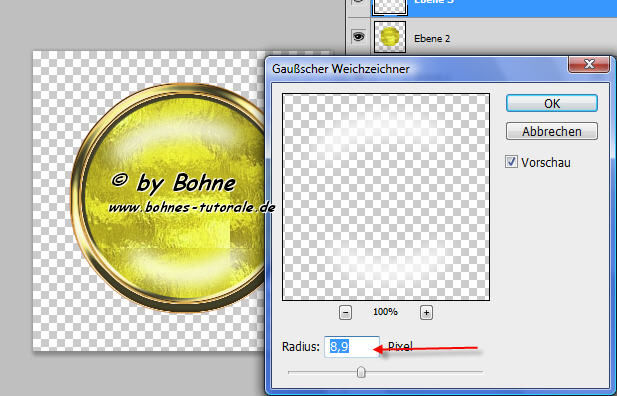Zoom out the blur preview with minus
Screen dimensions: 617x396
point(345,313)
